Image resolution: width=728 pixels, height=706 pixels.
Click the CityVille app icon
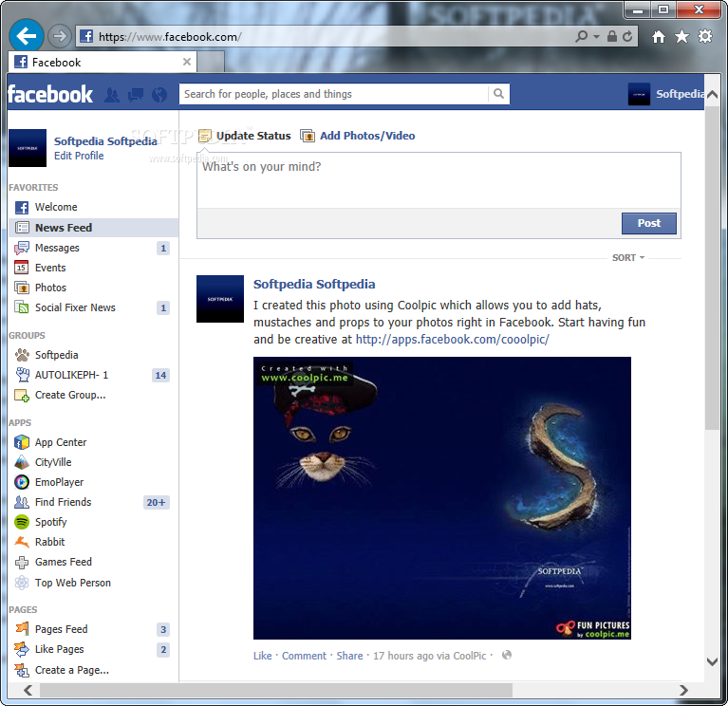pyautogui.click(x=22, y=462)
